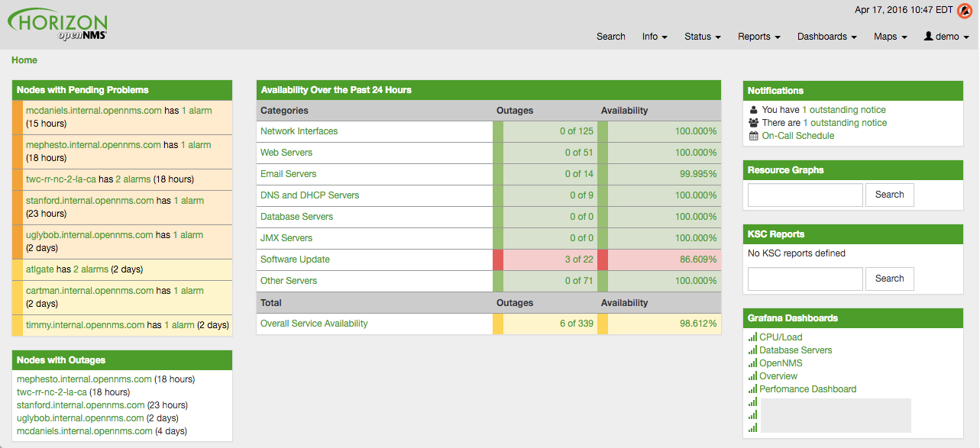Viewport: 980px width, 448px height.
Task: Click the Horizon OpenNMS logo
Action: (x=58, y=24)
